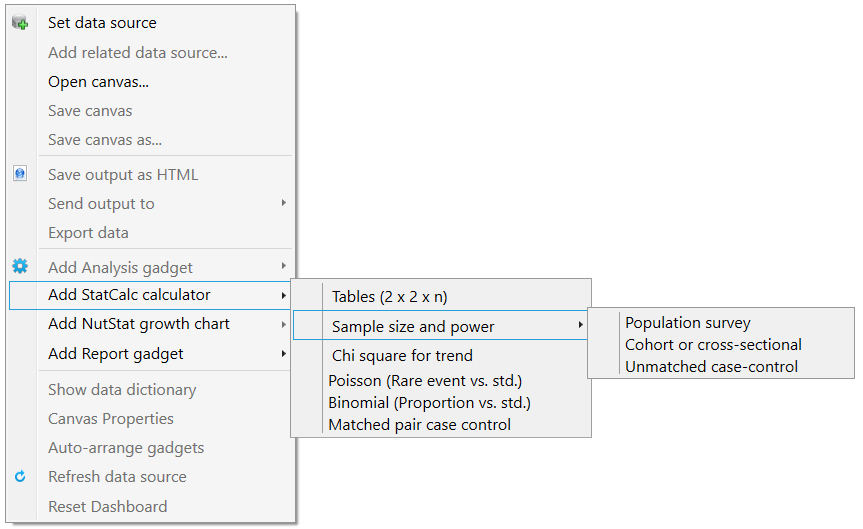This screenshot has width=863, height=529.
Task: Click the refresh arrow icon beside Refresh data source
Action: [20, 476]
